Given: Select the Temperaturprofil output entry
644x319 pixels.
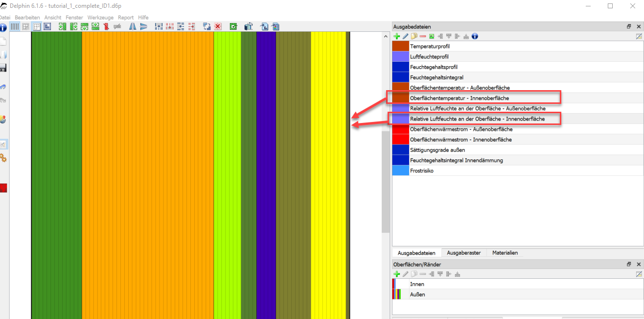Looking at the screenshot, I should [518, 46].
